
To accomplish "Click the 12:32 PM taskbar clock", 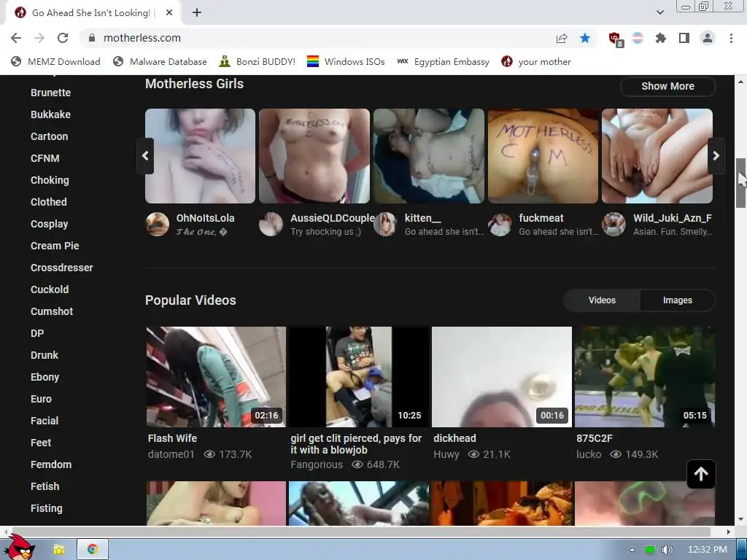I will pos(707,550).
